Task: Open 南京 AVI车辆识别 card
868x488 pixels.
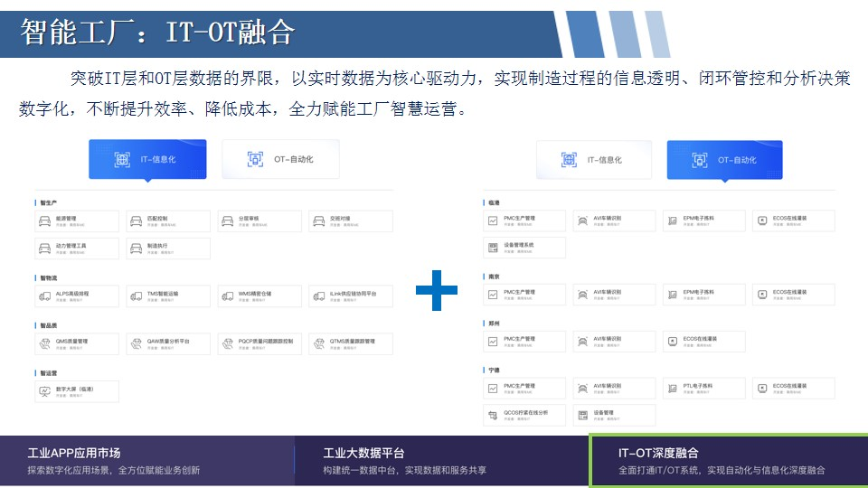Action: (x=614, y=295)
